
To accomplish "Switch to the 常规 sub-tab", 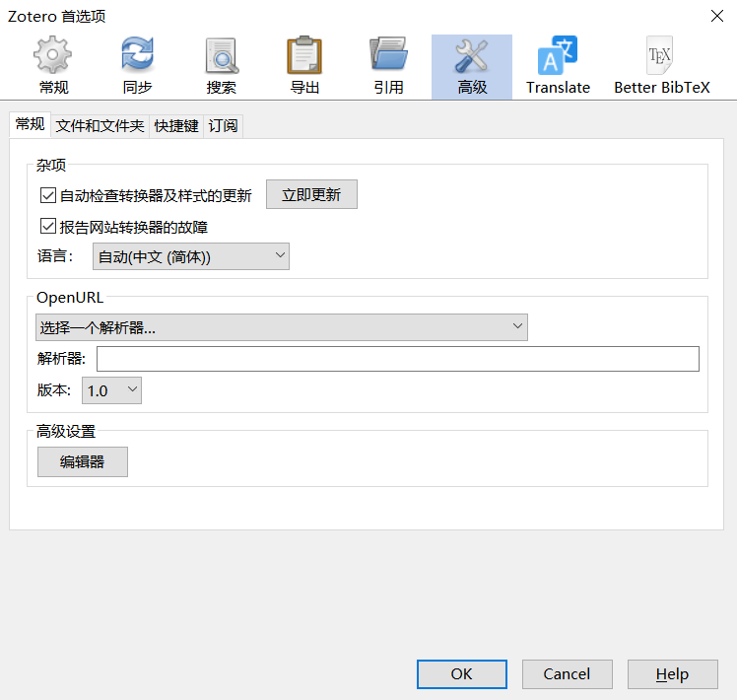I will tap(31, 124).
